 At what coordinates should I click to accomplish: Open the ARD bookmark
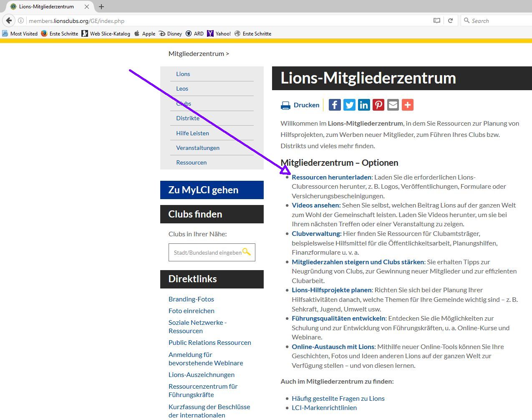[x=194, y=33]
